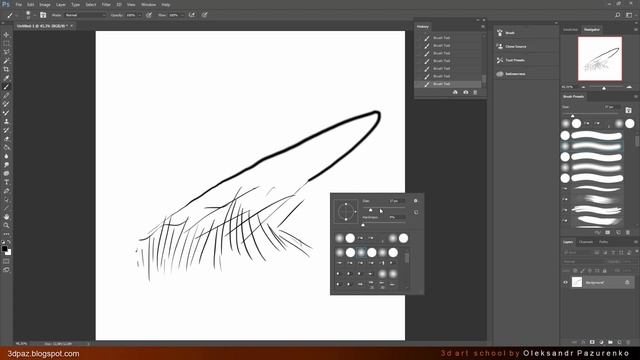640x360 pixels.
Task: Open the Filter menu
Action: (106, 4)
